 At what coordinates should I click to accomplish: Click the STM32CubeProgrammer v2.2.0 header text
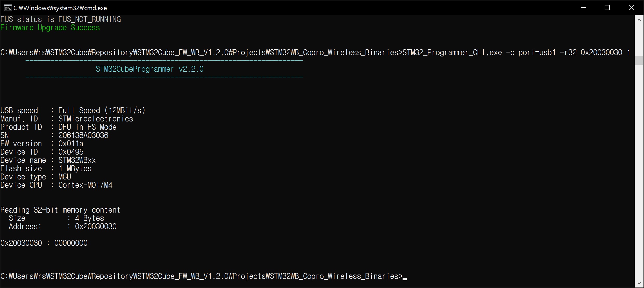(149, 69)
